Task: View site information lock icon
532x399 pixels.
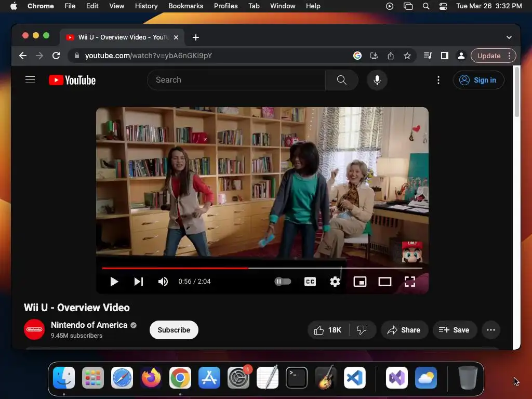Action: click(77, 56)
